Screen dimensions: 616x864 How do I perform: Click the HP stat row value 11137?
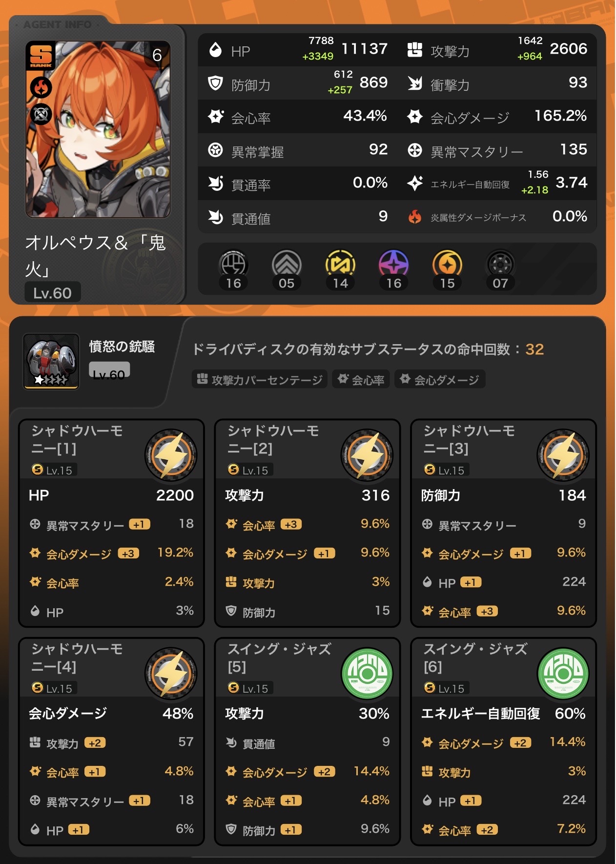point(364,49)
